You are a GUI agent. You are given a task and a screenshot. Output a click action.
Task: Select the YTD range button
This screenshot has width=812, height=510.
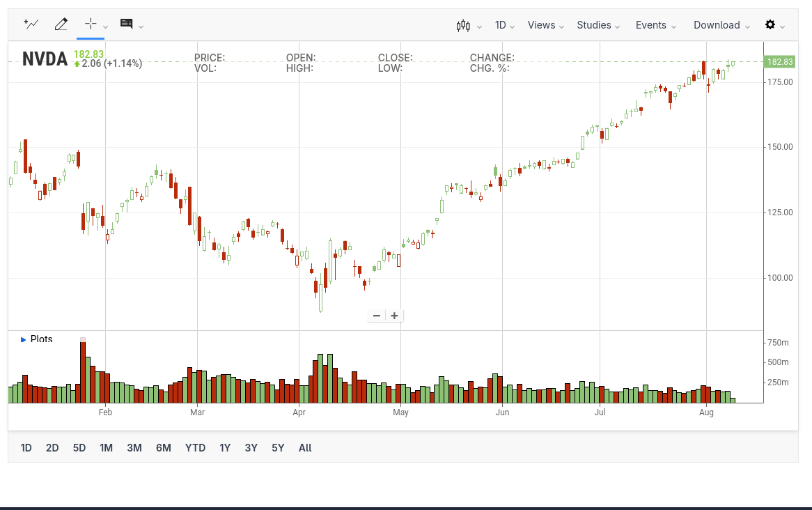pos(195,448)
